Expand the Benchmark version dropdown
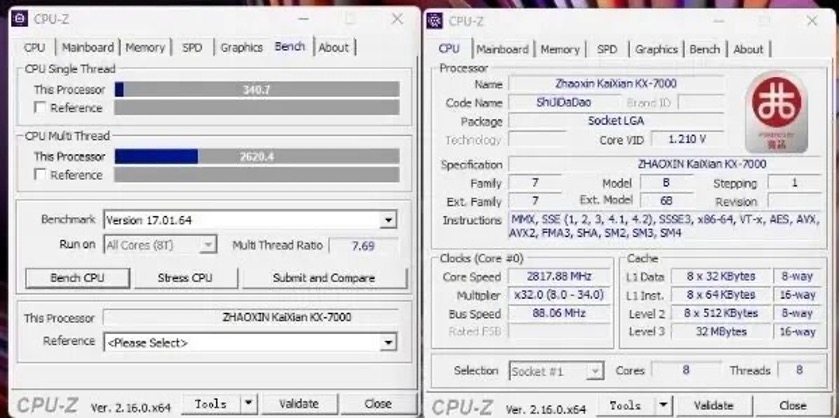 [388, 221]
